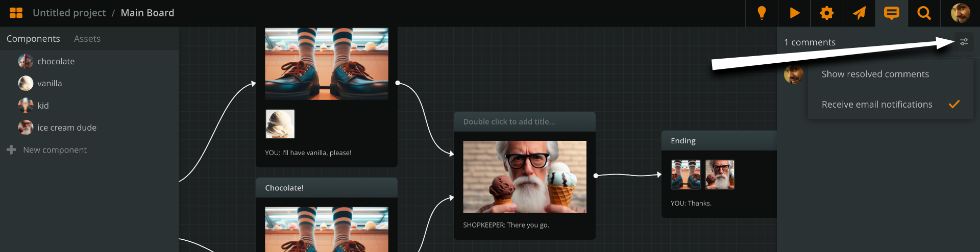Select shopkeeper thumbnail in Ending card

pos(720,174)
